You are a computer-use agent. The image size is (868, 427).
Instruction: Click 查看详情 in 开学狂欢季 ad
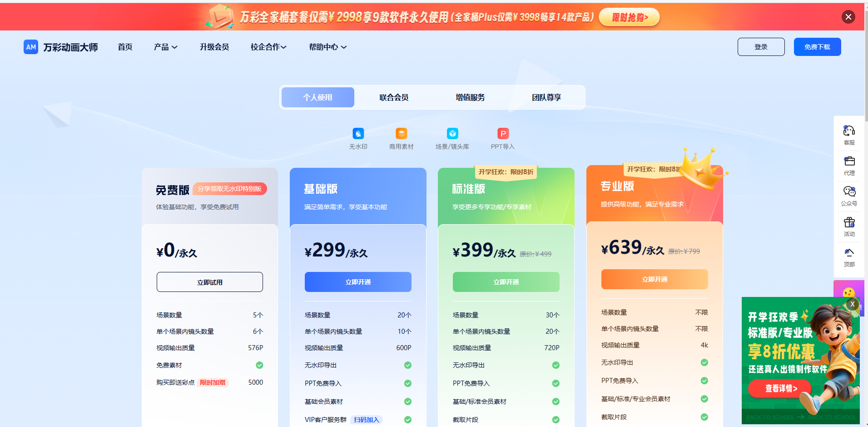[x=781, y=388]
